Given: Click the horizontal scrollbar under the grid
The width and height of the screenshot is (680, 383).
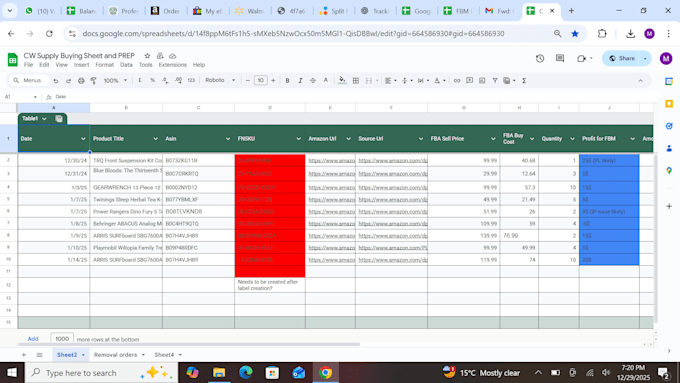Looking at the screenshot, I should [189, 344].
